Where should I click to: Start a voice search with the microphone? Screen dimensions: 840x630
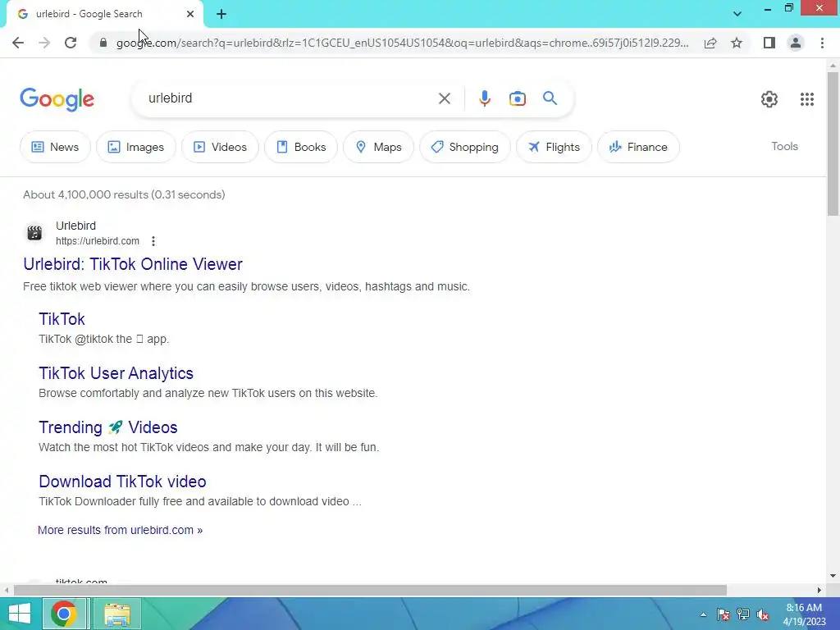click(484, 98)
